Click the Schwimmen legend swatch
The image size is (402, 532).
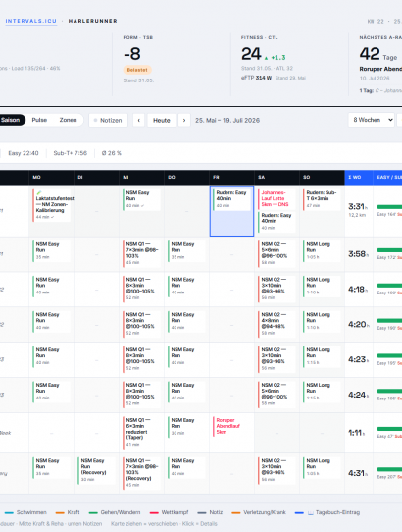pyautogui.click(x=9, y=512)
